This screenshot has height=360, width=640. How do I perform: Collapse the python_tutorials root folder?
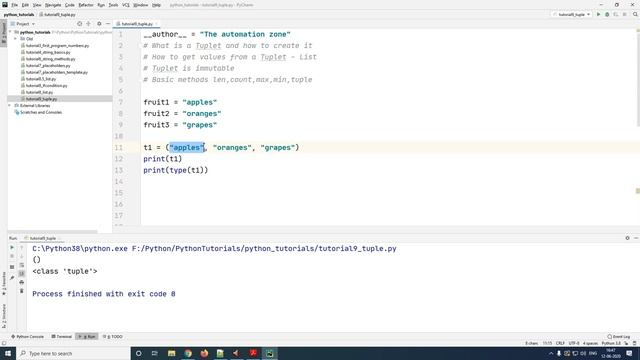coord(10,32)
